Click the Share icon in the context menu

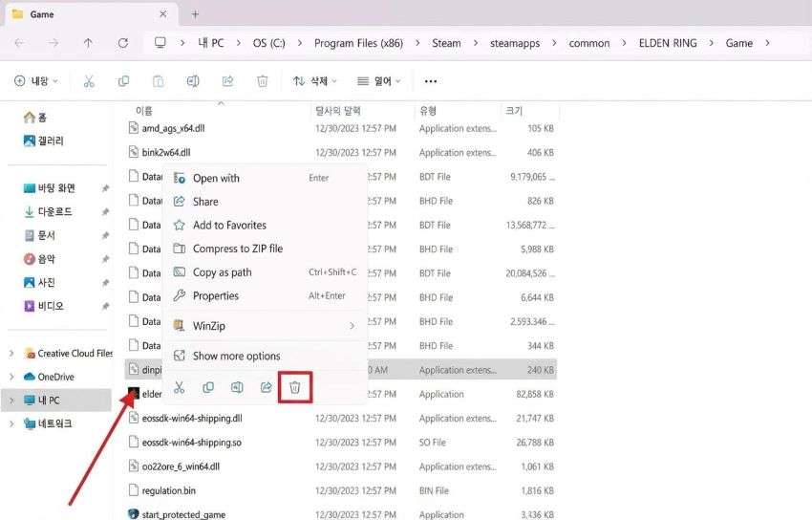(267, 387)
